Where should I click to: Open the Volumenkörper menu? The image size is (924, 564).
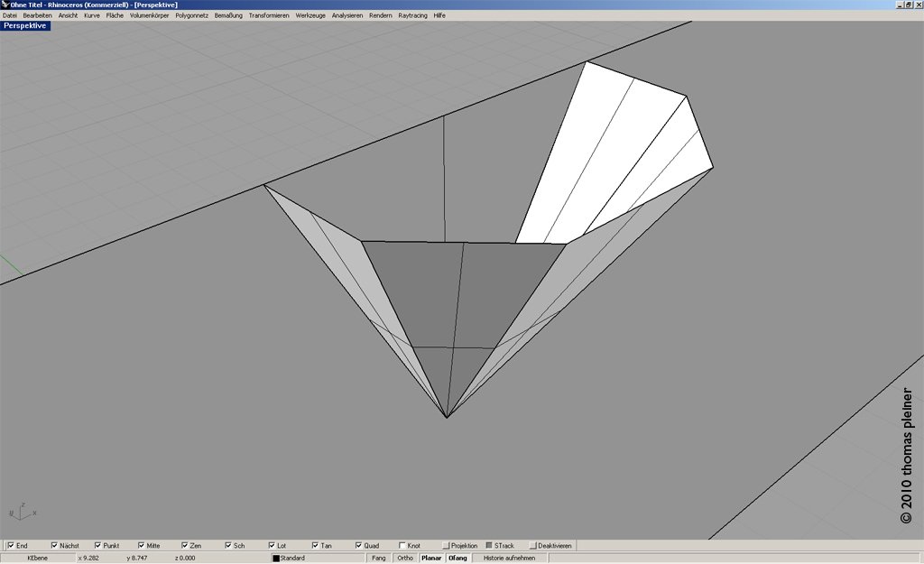150,15
